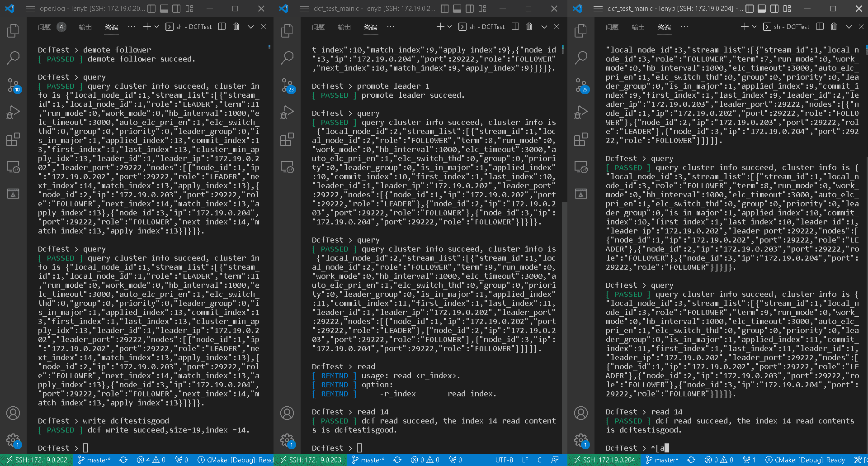Toggle secondary side bar in 172.19.0.204 window
The width and height of the screenshot is (868, 466).
(774, 9)
